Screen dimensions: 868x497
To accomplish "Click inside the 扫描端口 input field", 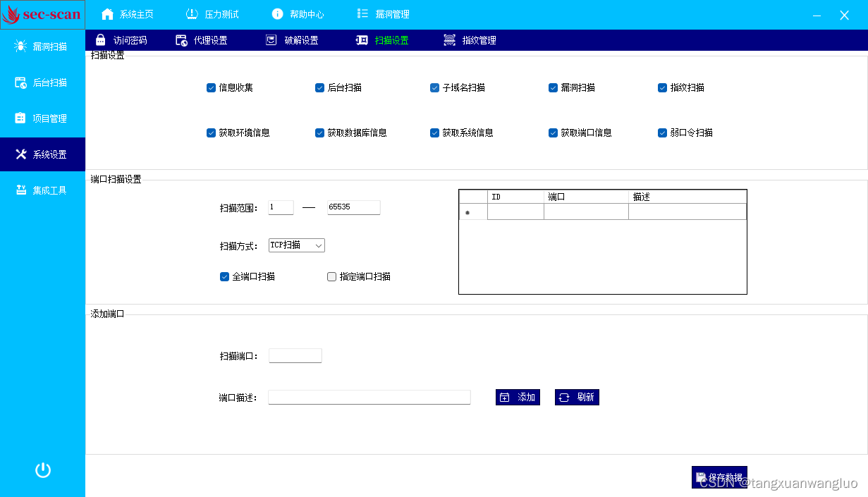I will point(295,355).
